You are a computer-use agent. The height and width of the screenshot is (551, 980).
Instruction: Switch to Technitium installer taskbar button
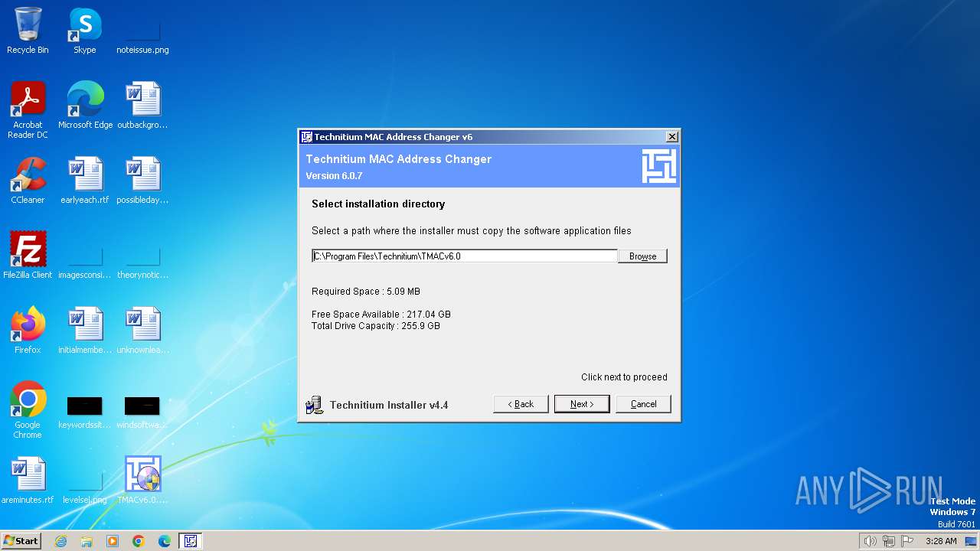(x=191, y=541)
